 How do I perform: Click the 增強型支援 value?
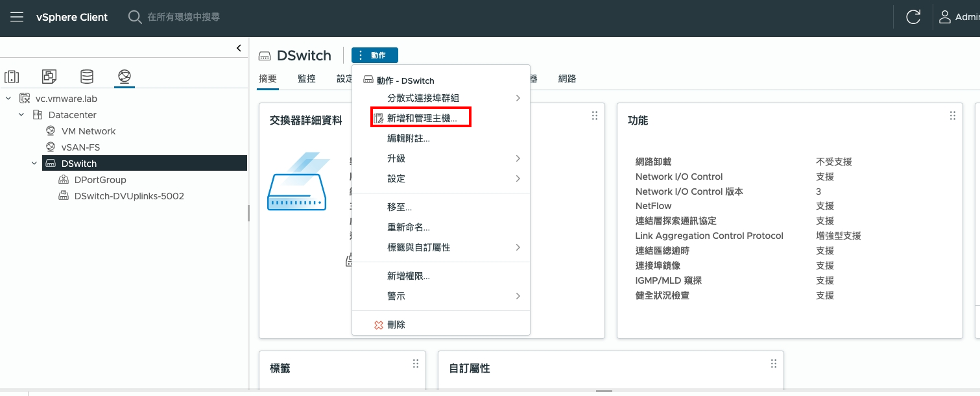pyautogui.click(x=838, y=236)
